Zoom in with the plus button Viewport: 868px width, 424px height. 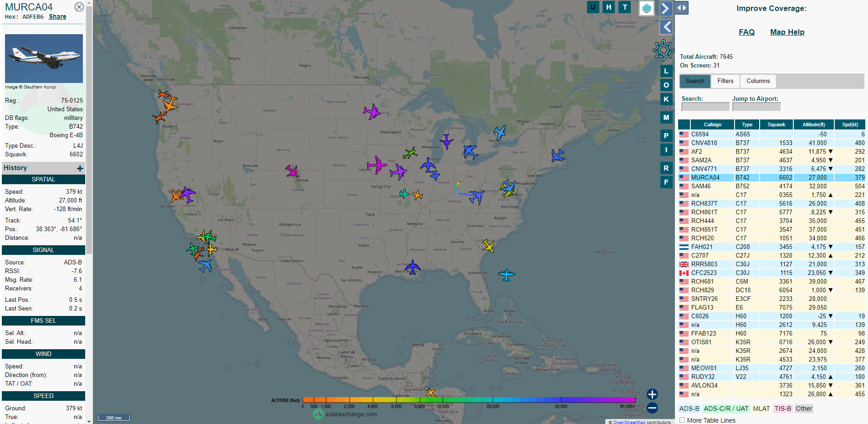coord(652,394)
